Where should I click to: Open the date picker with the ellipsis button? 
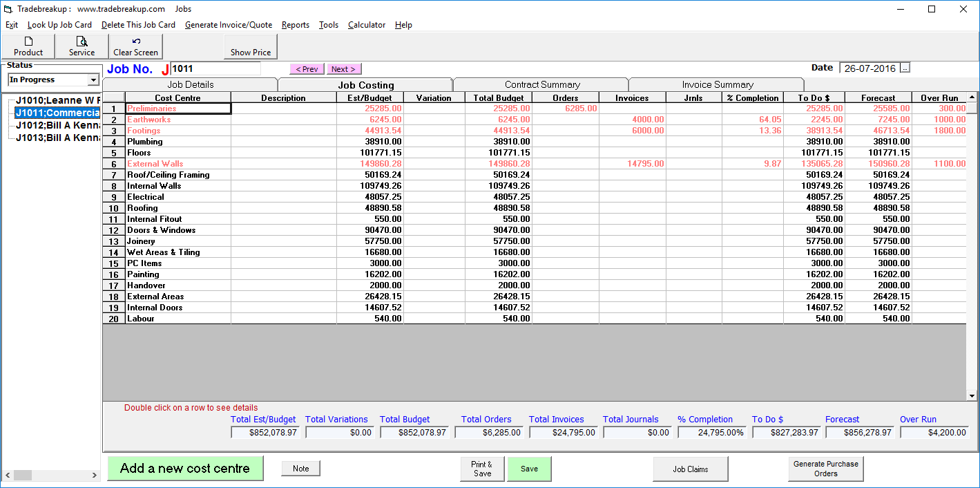pos(905,68)
